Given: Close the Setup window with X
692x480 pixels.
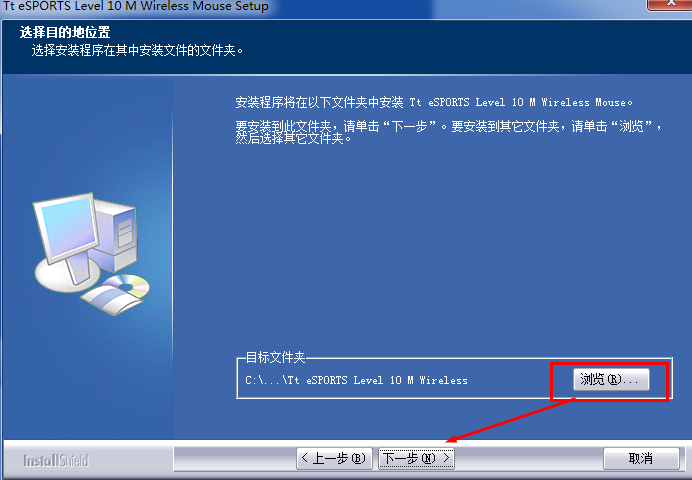Looking at the screenshot, I should coord(669,4).
